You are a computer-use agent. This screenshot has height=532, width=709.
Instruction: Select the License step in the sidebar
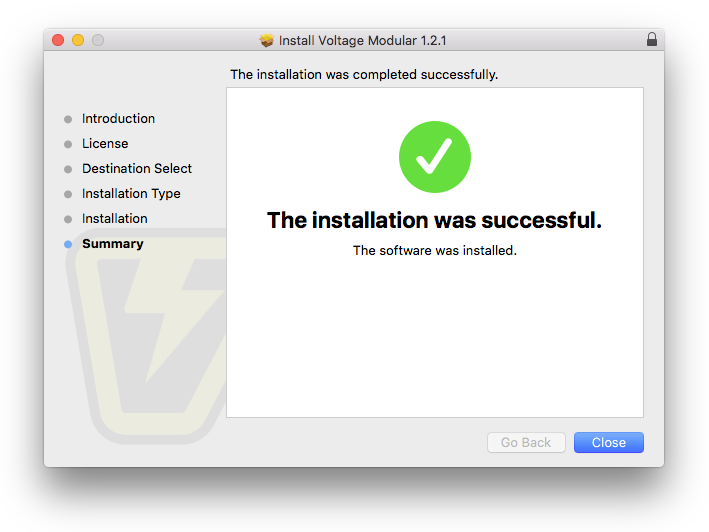click(x=105, y=144)
